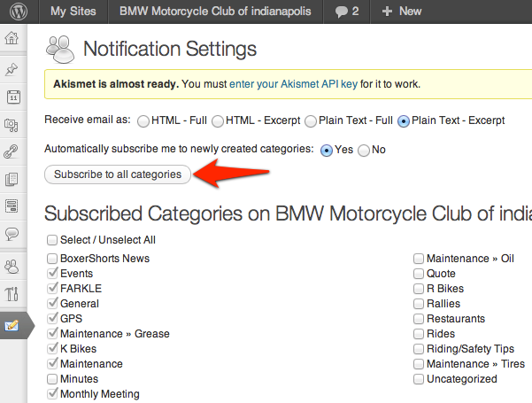Click the WordPress logo icon

(x=19, y=12)
